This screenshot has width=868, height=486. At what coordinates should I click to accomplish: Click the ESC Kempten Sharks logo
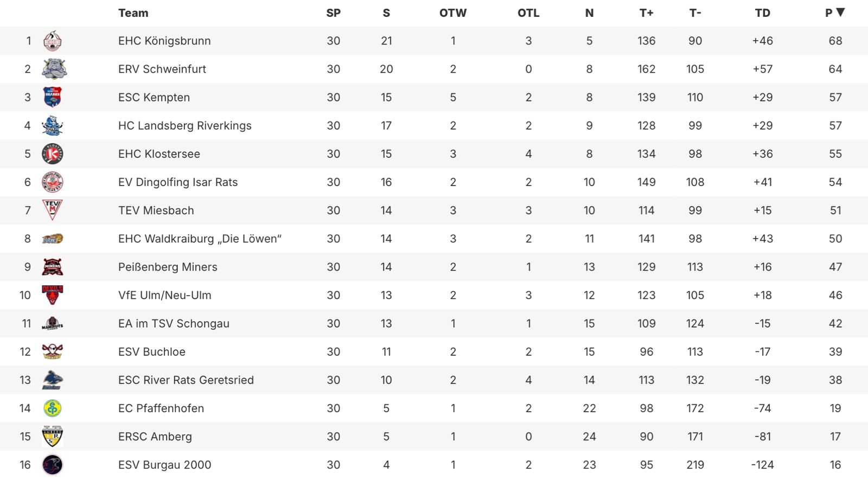52,98
